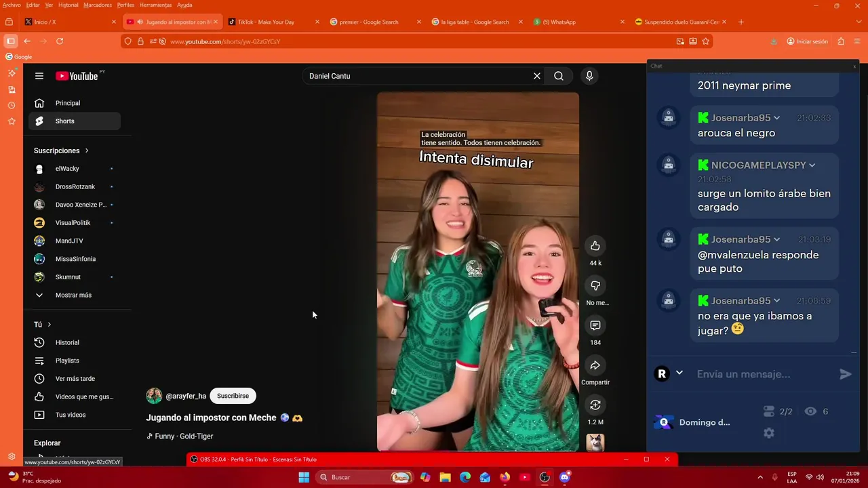
Task: Click the remix icon showing 1.2 M
Action: tap(595, 405)
